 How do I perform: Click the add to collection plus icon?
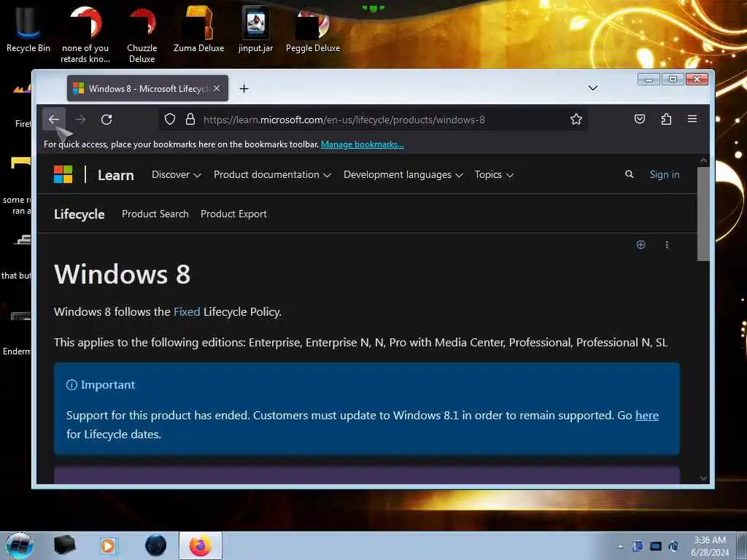tap(640, 245)
